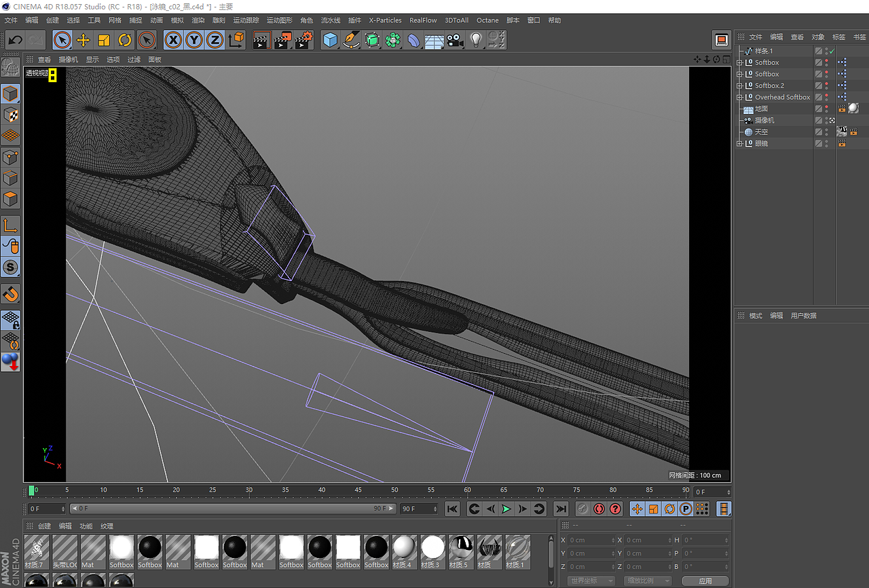Screen dimensions: 869x588
Task: Select the Rotate tool
Action: pyautogui.click(x=125, y=40)
